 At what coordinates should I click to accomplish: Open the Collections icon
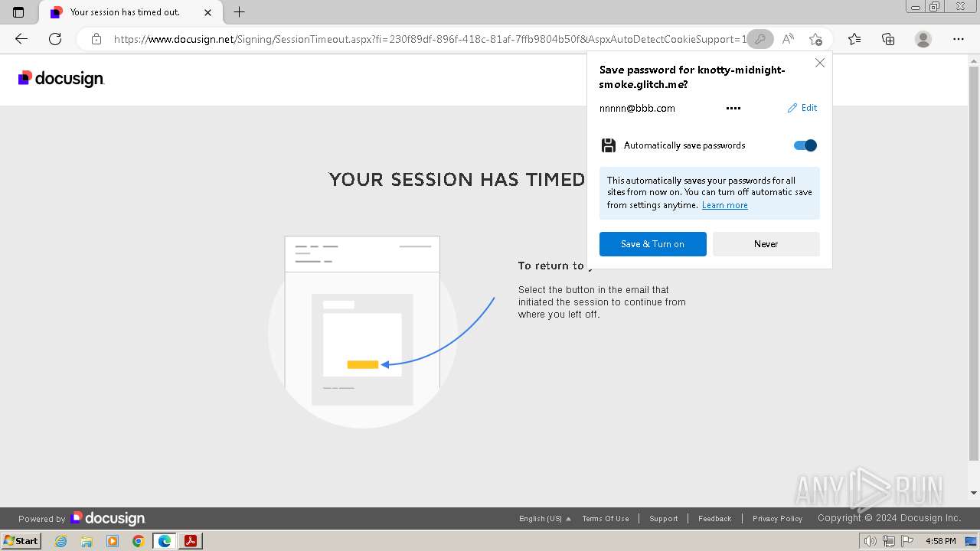click(x=888, y=39)
